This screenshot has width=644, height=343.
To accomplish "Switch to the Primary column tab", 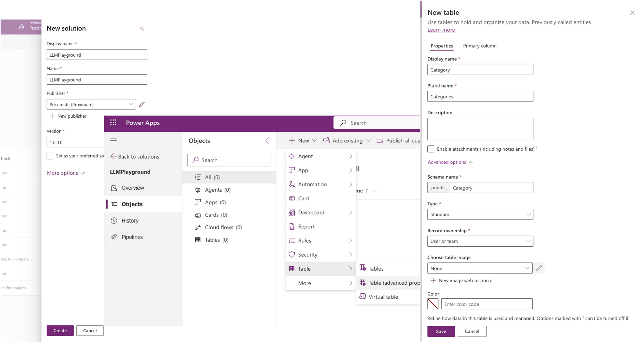I will click(480, 46).
